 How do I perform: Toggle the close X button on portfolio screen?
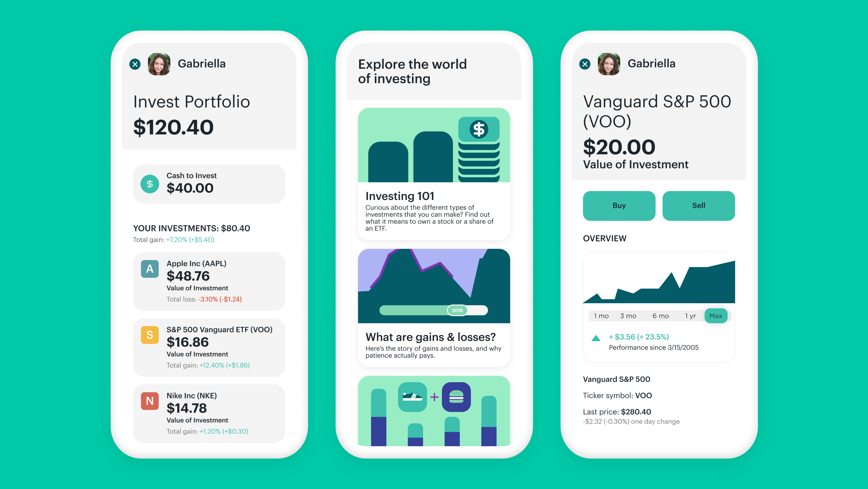pos(135,64)
